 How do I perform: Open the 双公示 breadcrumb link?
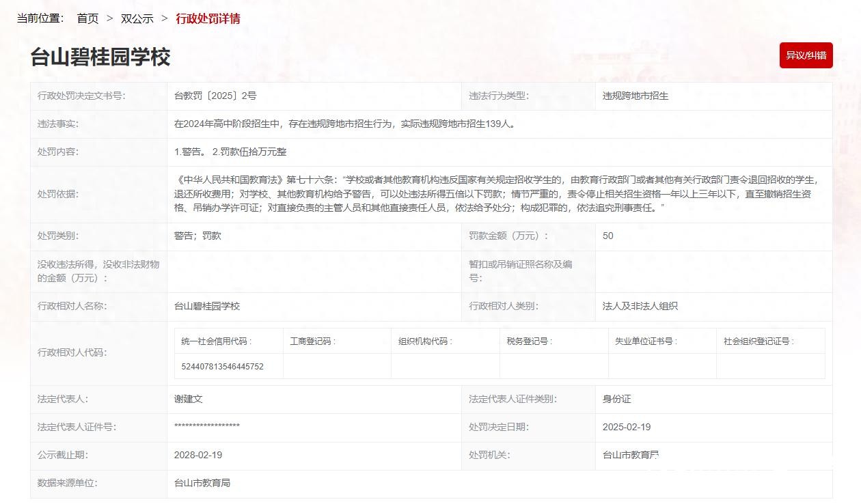click(x=137, y=18)
